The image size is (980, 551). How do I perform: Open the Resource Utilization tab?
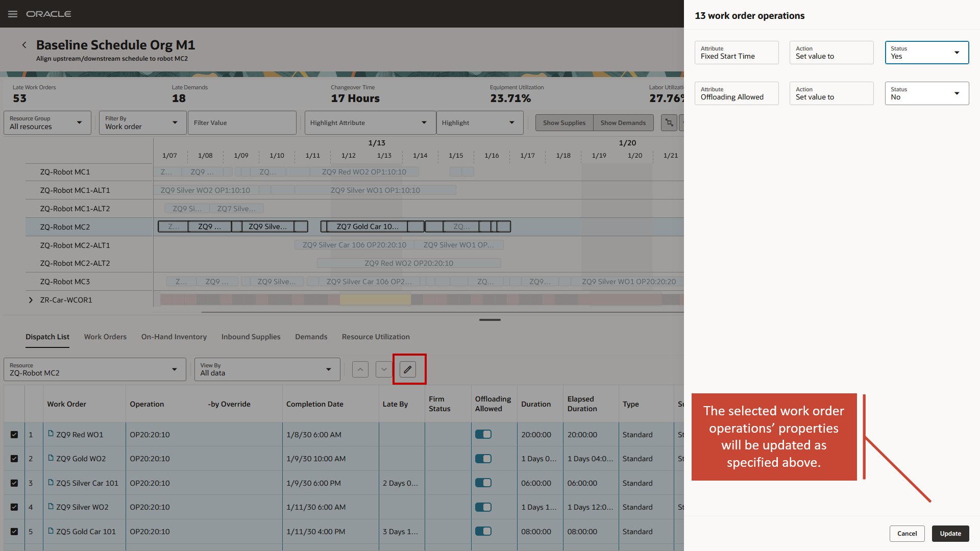click(x=376, y=337)
